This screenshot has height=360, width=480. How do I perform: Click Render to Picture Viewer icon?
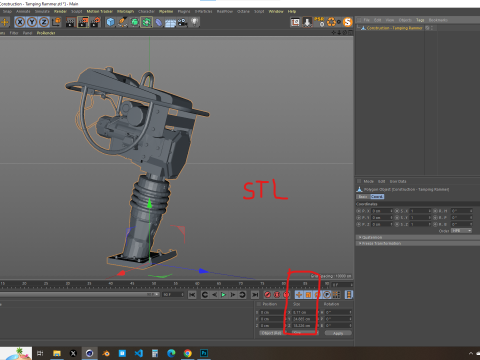tap(83, 22)
